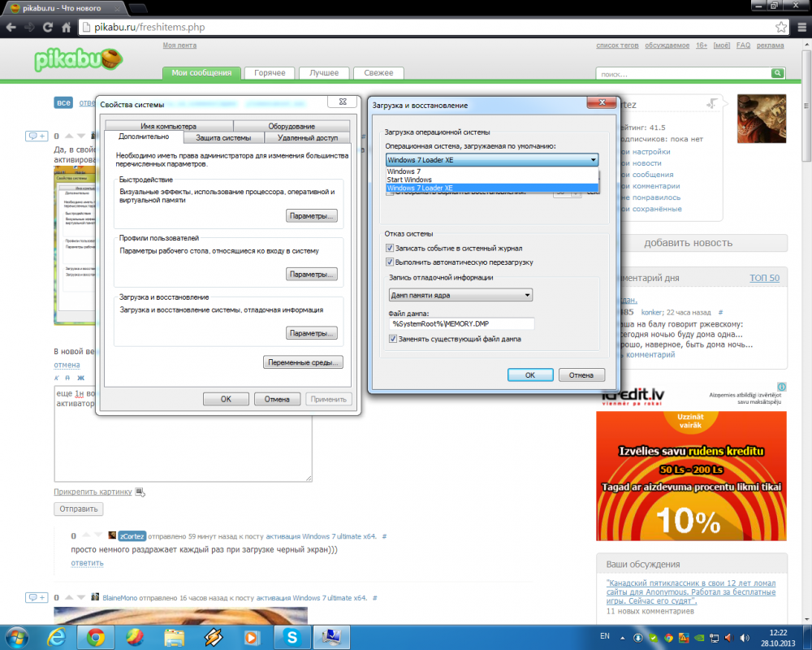Open the 'Лучшее' tab on pikabu
Image resolution: width=812 pixels, height=650 pixels.
(x=324, y=73)
